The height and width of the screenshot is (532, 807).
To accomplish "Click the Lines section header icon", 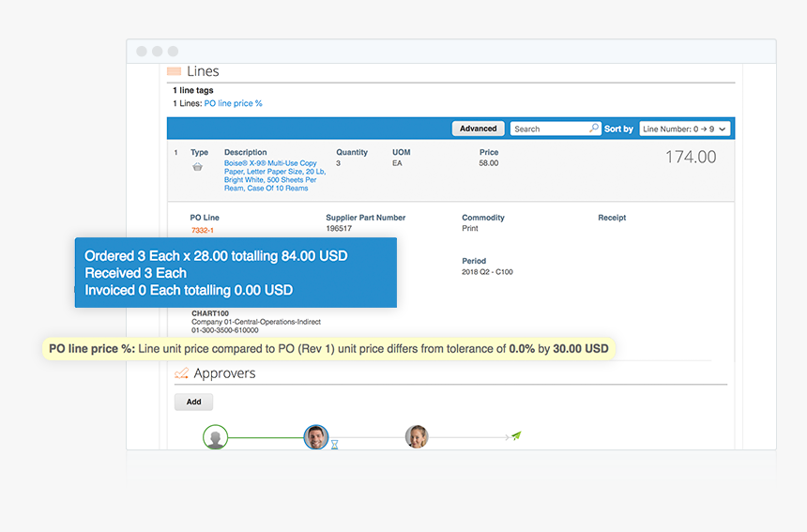I will 174,71.
